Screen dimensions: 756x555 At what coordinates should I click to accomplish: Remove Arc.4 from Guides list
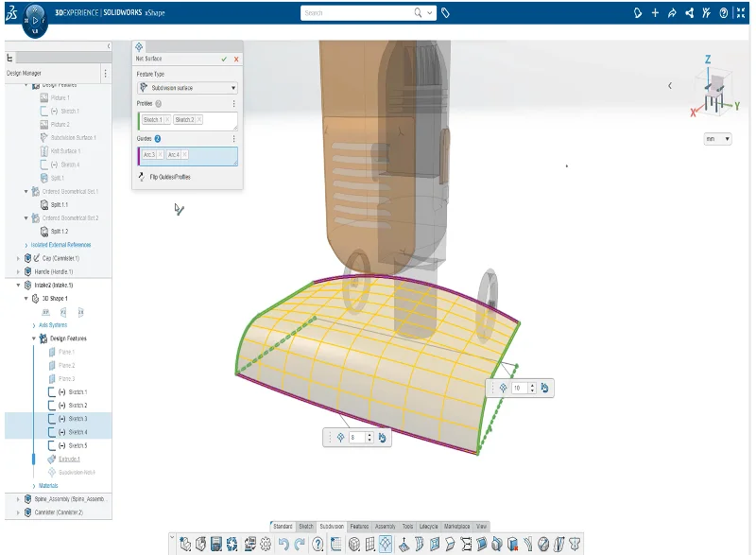pos(185,154)
